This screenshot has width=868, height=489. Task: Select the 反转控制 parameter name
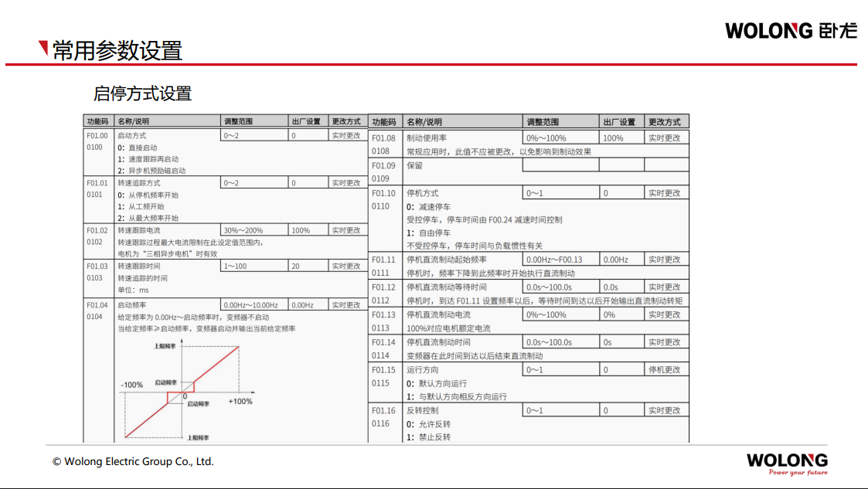(423, 410)
